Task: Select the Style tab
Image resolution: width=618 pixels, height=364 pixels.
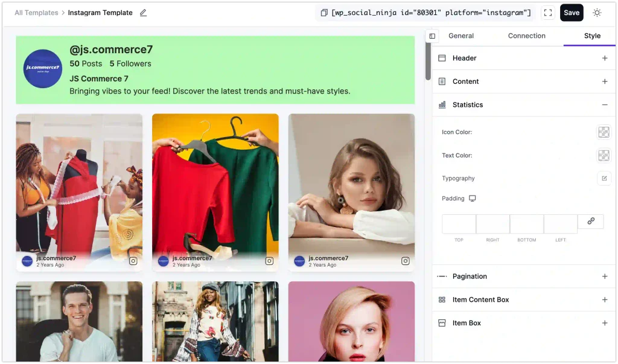Action: (592, 36)
